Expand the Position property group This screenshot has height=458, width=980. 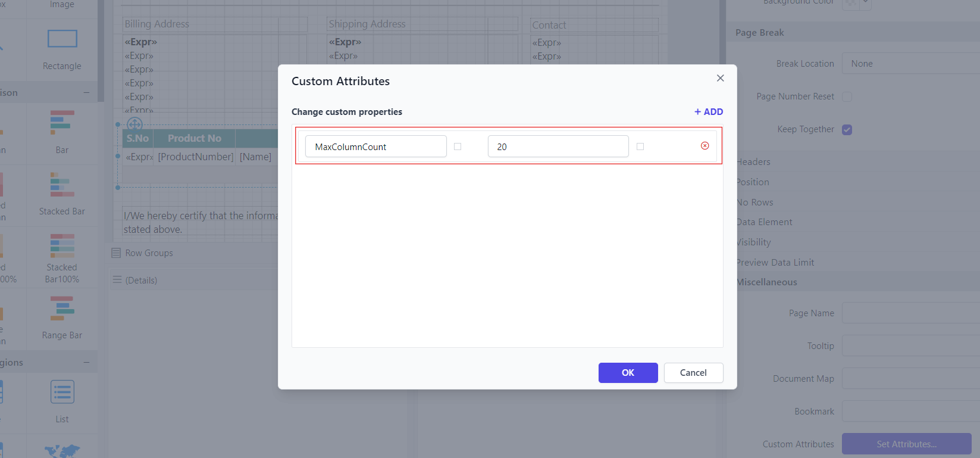pyautogui.click(x=753, y=182)
